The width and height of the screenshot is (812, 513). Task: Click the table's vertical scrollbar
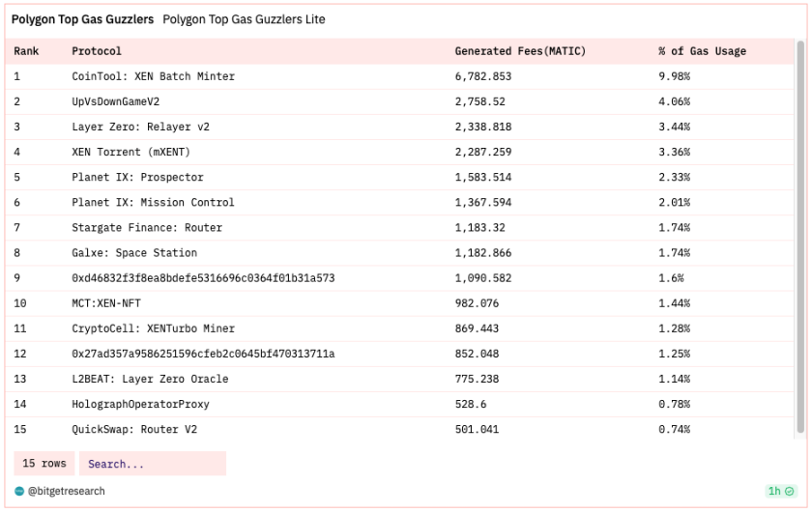point(800,237)
